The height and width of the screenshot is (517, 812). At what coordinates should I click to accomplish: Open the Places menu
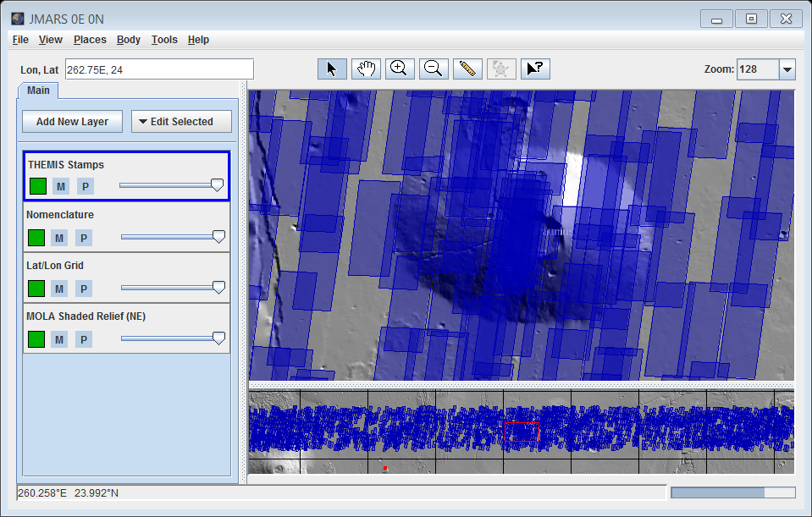pos(90,40)
